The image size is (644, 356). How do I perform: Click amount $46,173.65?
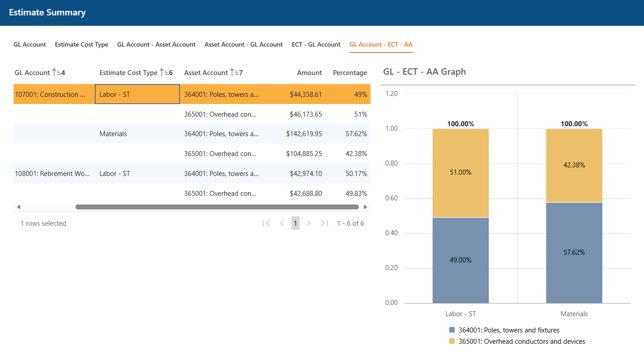point(306,114)
